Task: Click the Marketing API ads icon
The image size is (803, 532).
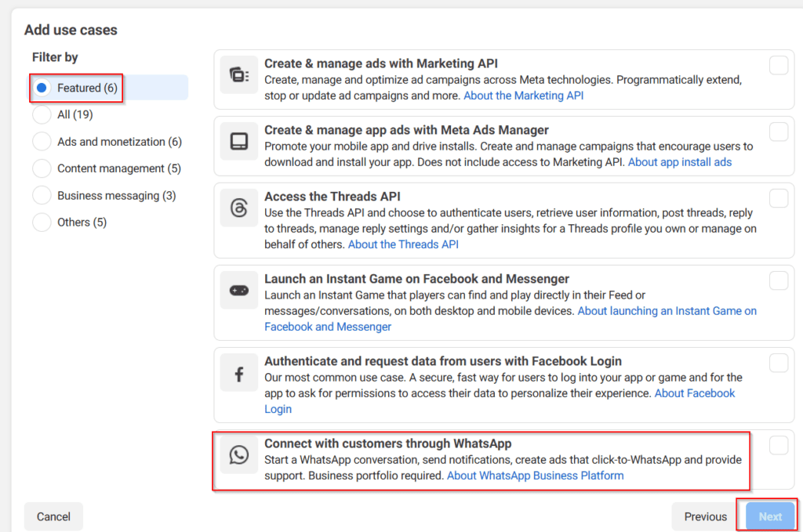Action: pyautogui.click(x=238, y=75)
